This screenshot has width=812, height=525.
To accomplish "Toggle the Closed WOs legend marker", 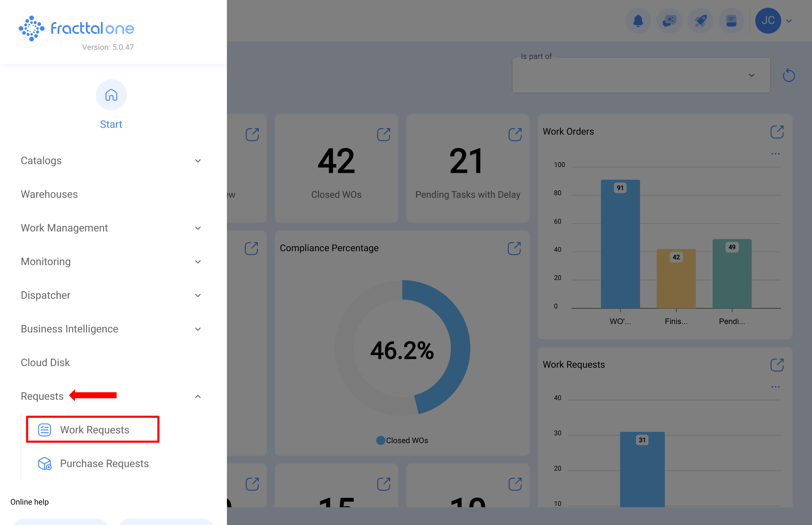I will tap(381, 441).
